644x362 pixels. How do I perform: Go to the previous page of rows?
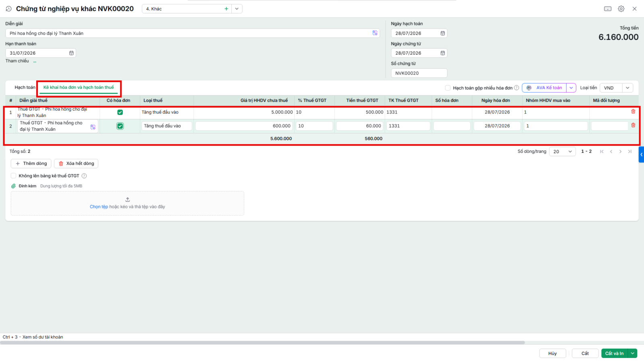click(x=611, y=152)
